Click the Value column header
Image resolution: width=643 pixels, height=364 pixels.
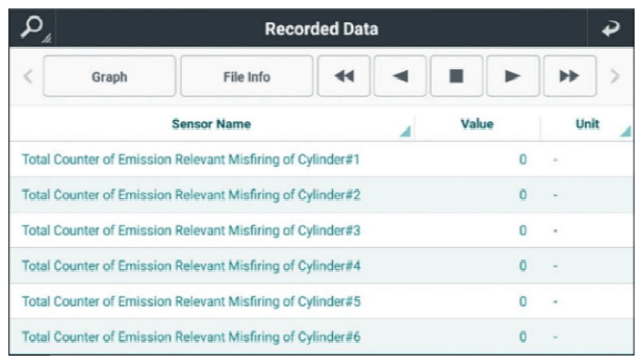click(x=477, y=124)
